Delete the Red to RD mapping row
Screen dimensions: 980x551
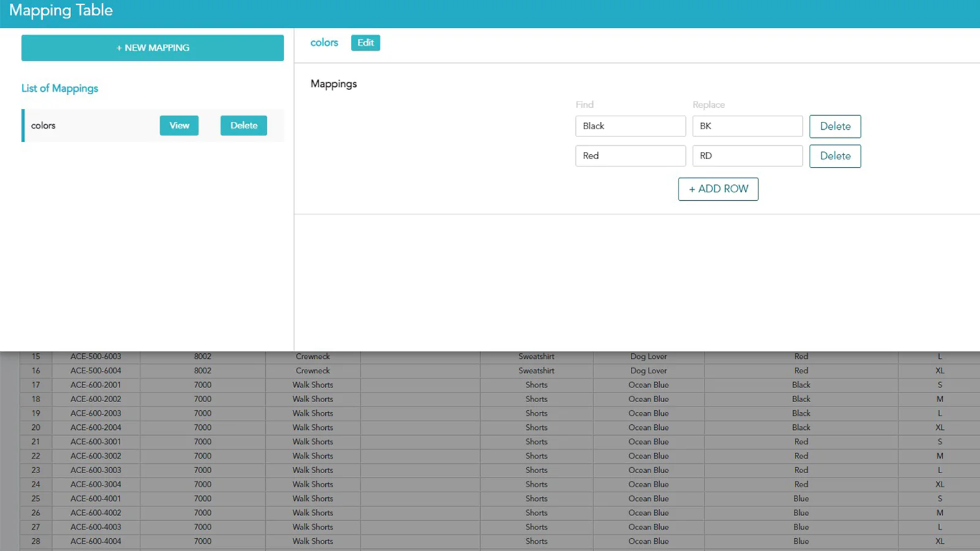click(835, 156)
